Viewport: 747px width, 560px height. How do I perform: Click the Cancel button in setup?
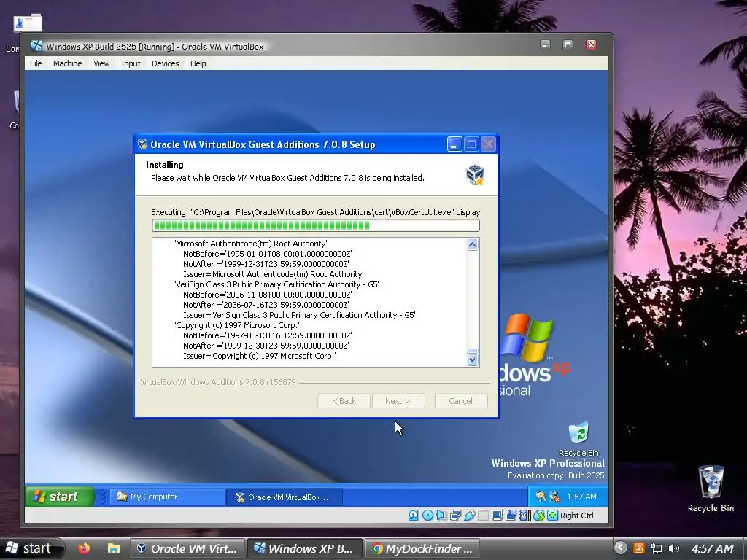point(461,401)
